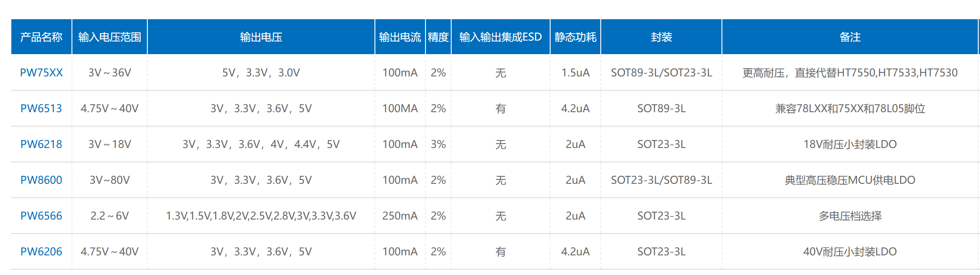Click the 250mA output current cell

coord(400,216)
